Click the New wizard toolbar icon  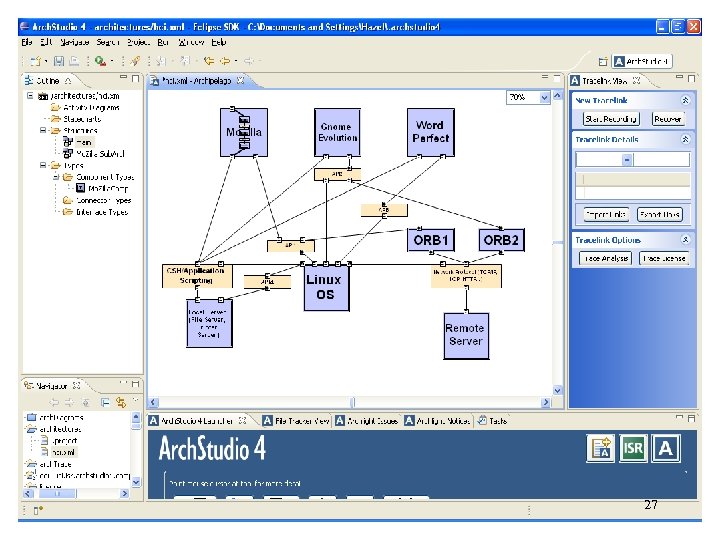click(36, 61)
